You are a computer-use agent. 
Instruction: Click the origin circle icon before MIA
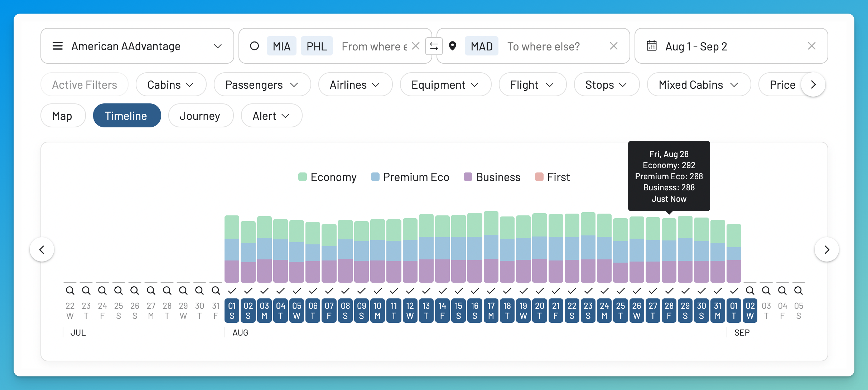pos(254,46)
